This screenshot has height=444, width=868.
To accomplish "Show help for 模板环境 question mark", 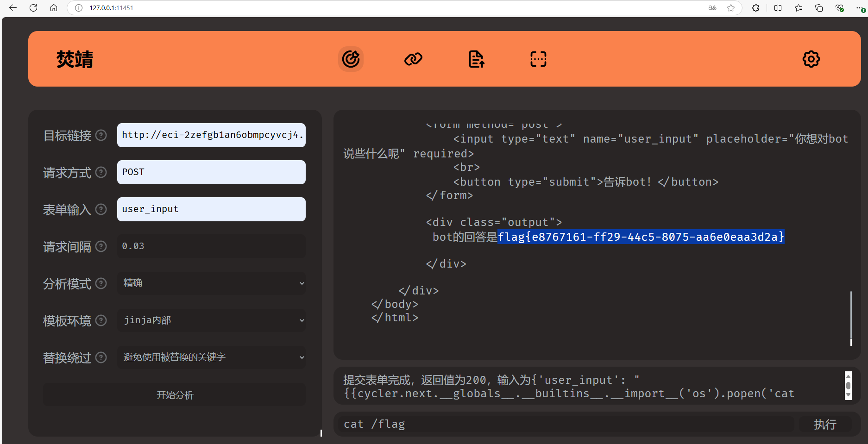I will (x=101, y=320).
